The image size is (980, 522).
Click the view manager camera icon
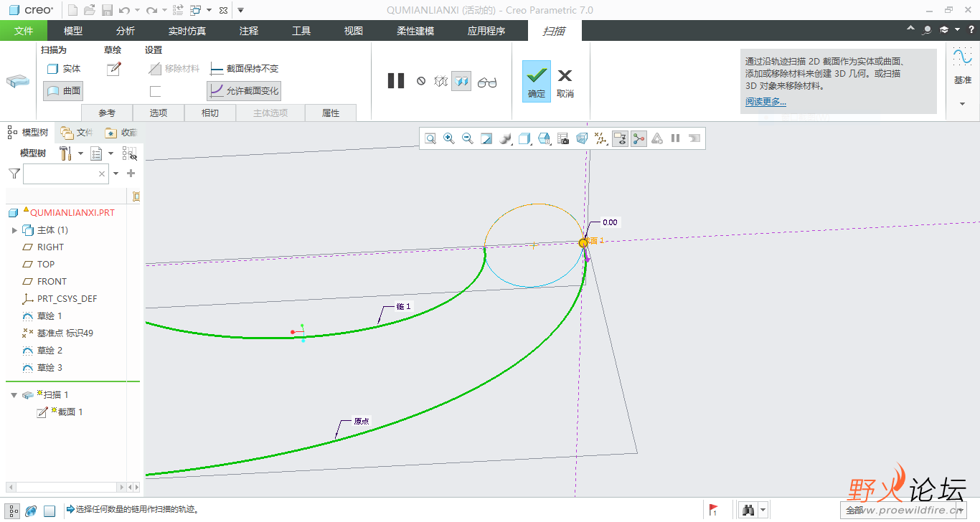[x=563, y=138]
